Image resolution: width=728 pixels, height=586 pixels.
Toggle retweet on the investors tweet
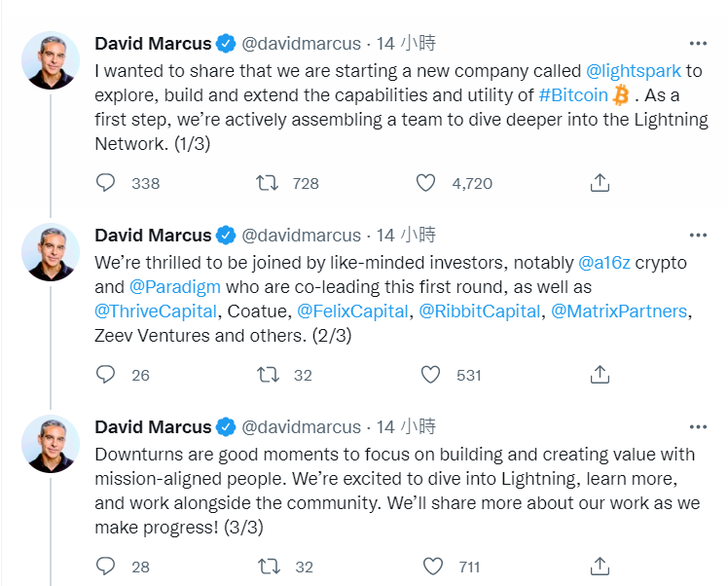(266, 374)
